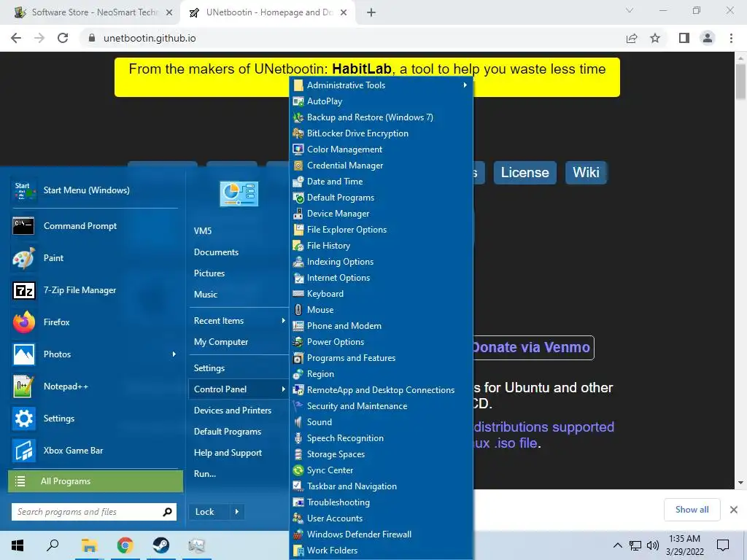
Task: Open Power Options
Action: coord(381,342)
